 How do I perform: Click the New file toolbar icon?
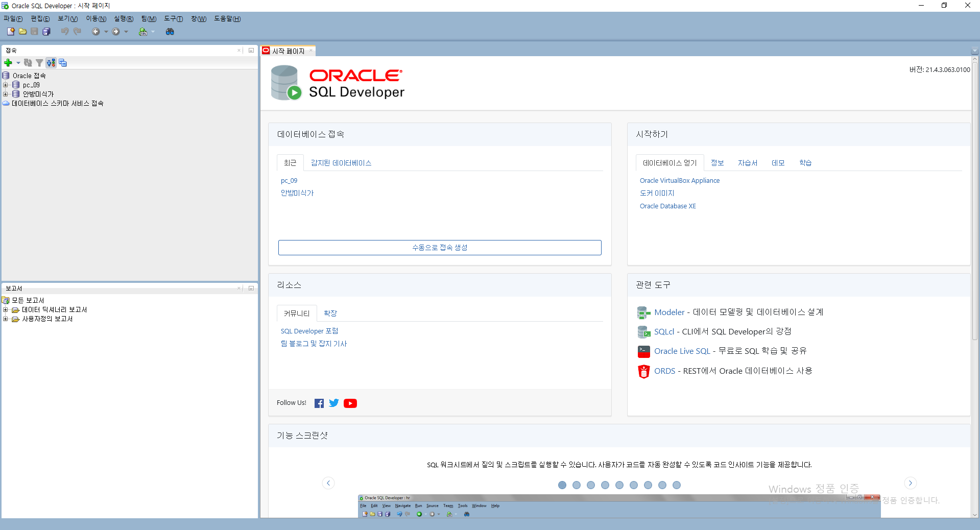click(x=11, y=32)
